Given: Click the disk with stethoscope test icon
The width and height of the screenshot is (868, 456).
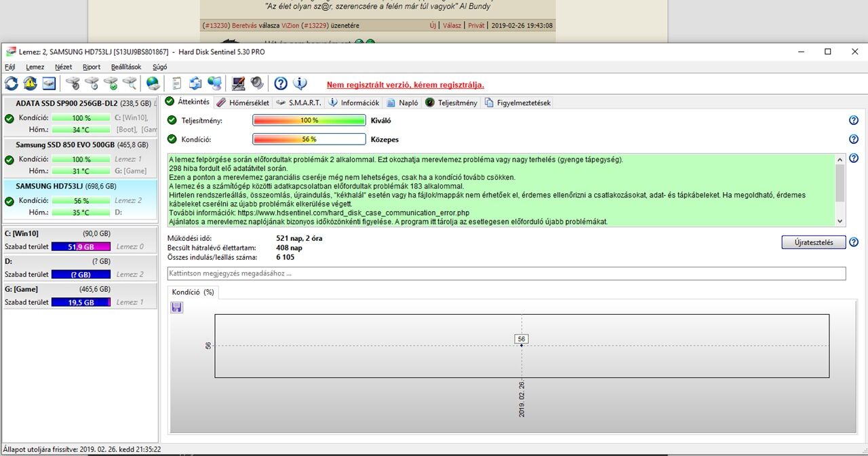Looking at the screenshot, I should point(73,83).
